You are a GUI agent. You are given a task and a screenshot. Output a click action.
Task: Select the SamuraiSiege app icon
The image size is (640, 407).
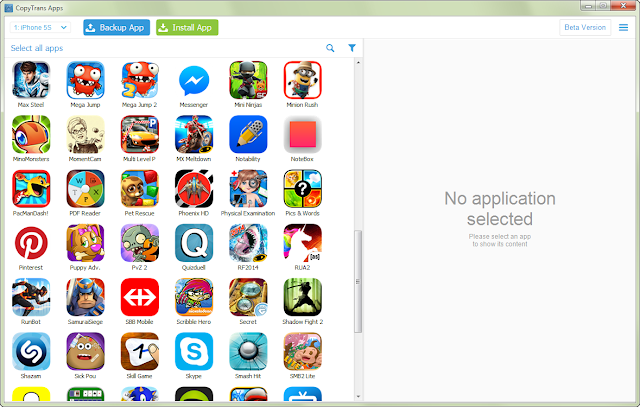pos(85,297)
